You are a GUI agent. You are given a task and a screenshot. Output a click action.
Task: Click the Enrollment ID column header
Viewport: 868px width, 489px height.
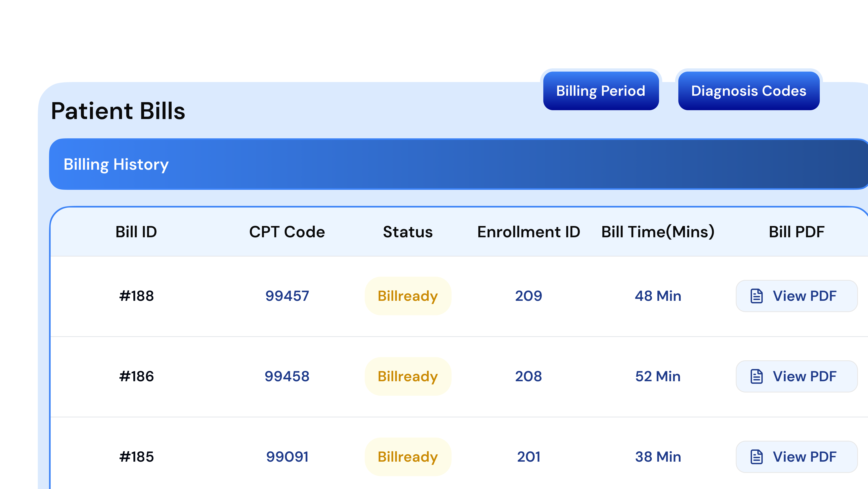tap(528, 232)
